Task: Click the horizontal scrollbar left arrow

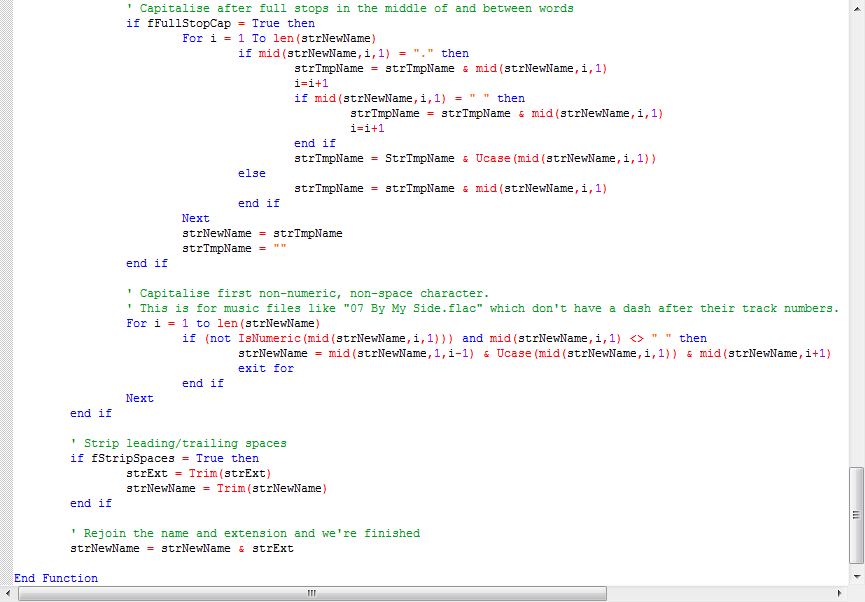Action: tap(7, 593)
